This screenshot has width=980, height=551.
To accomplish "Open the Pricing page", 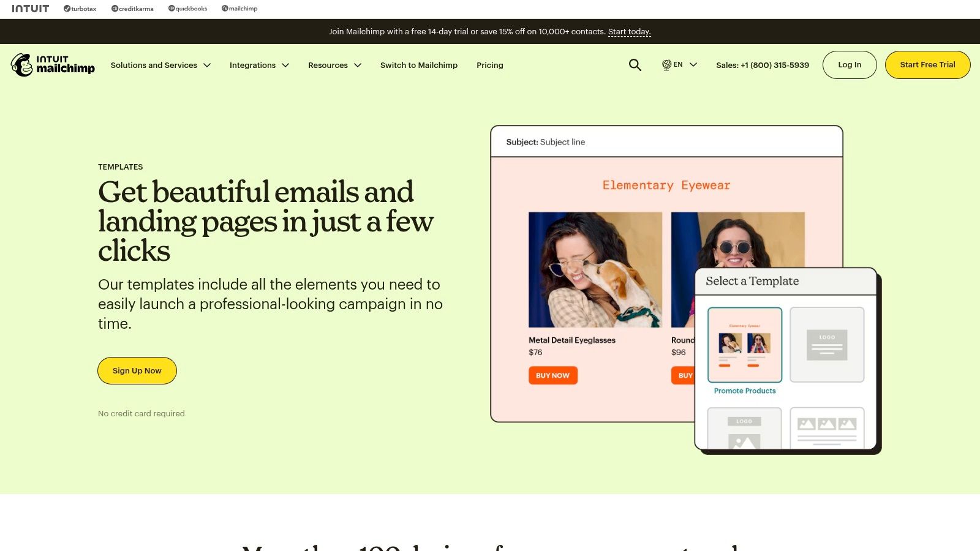I will coord(490,65).
